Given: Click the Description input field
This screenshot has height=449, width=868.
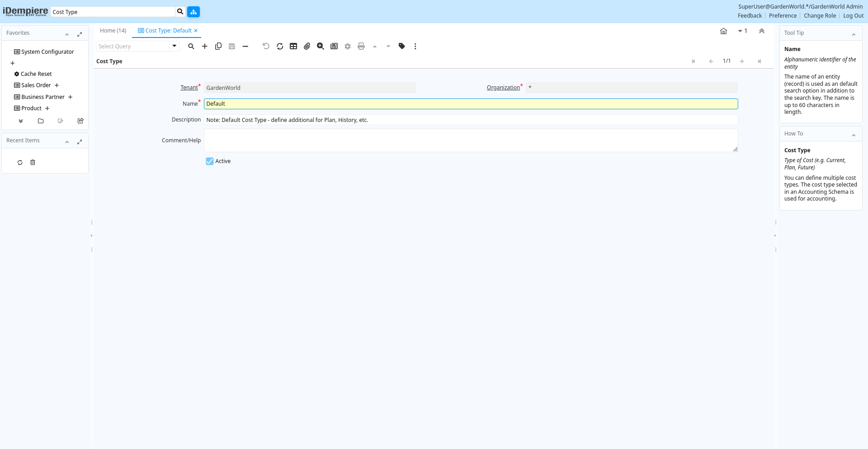Looking at the screenshot, I should pos(470,120).
